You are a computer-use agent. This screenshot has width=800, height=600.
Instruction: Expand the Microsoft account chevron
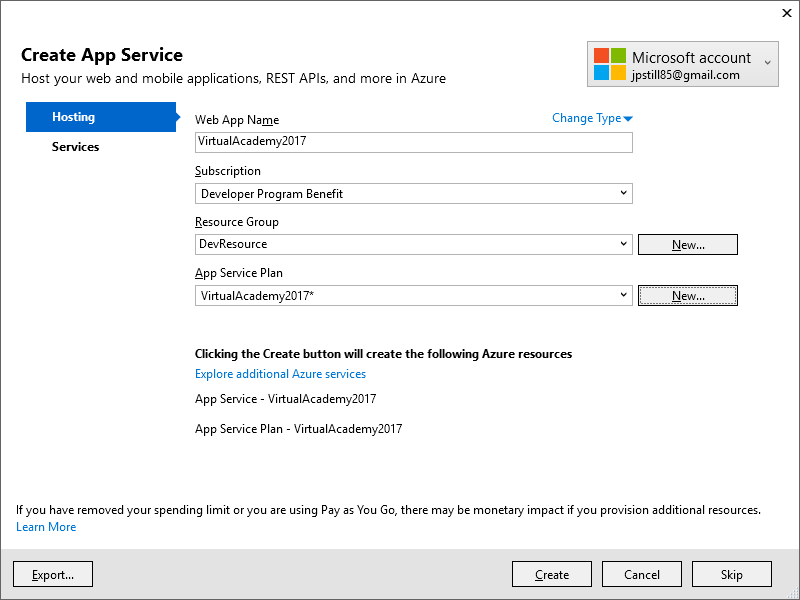(767, 63)
